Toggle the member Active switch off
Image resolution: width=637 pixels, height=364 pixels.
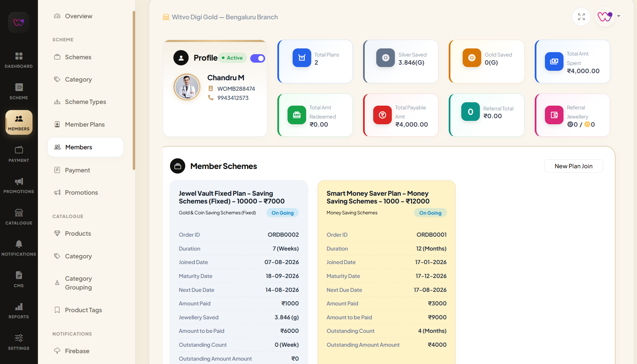258,58
